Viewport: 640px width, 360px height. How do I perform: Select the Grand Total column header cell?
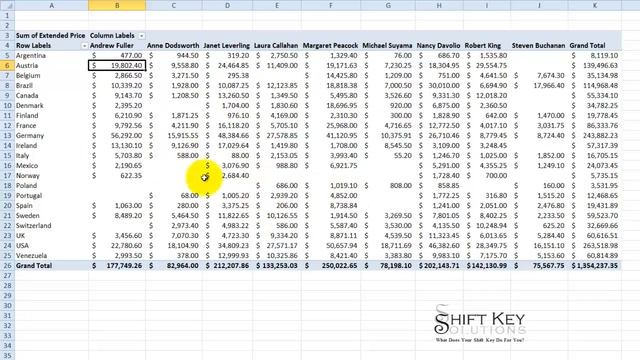click(595, 46)
